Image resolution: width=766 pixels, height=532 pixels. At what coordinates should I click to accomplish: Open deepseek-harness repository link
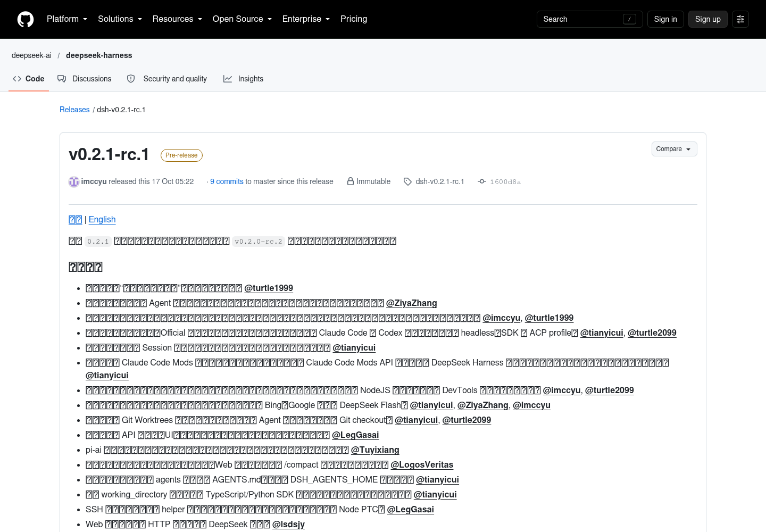(99, 55)
